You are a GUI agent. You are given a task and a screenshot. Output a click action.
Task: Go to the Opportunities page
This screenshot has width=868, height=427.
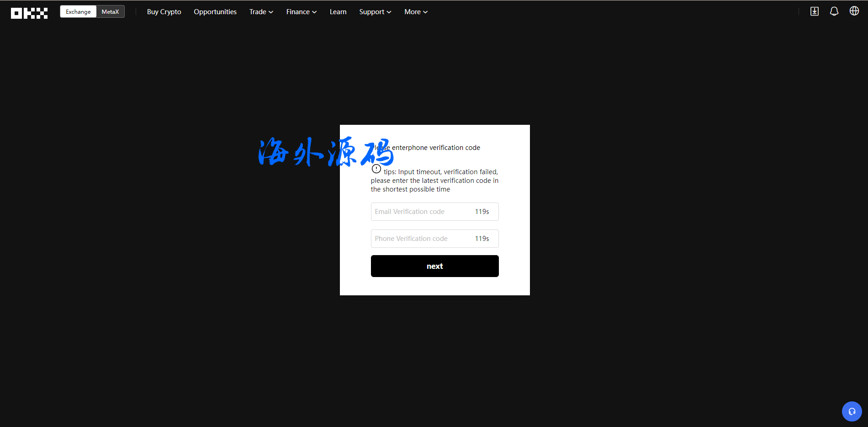coord(215,12)
